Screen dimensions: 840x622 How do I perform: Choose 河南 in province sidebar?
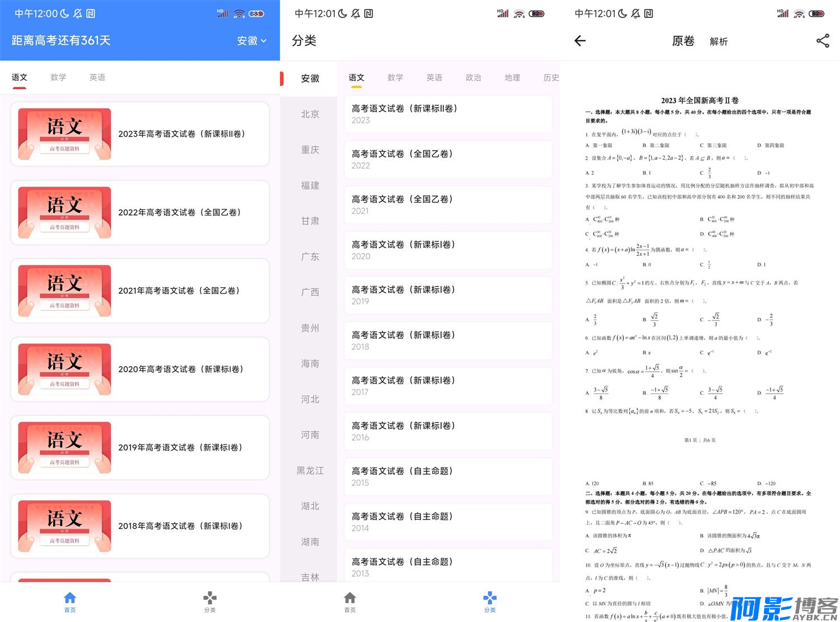click(x=310, y=435)
